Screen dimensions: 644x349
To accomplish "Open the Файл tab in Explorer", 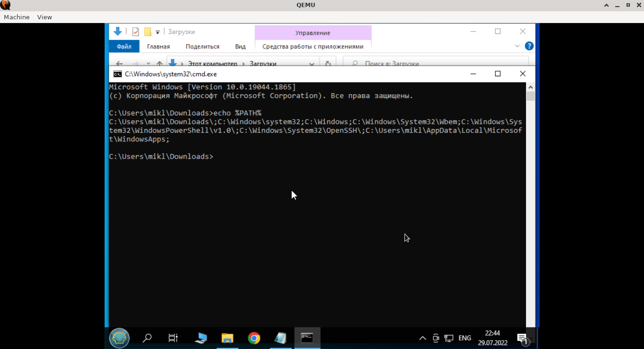I will coord(124,47).
